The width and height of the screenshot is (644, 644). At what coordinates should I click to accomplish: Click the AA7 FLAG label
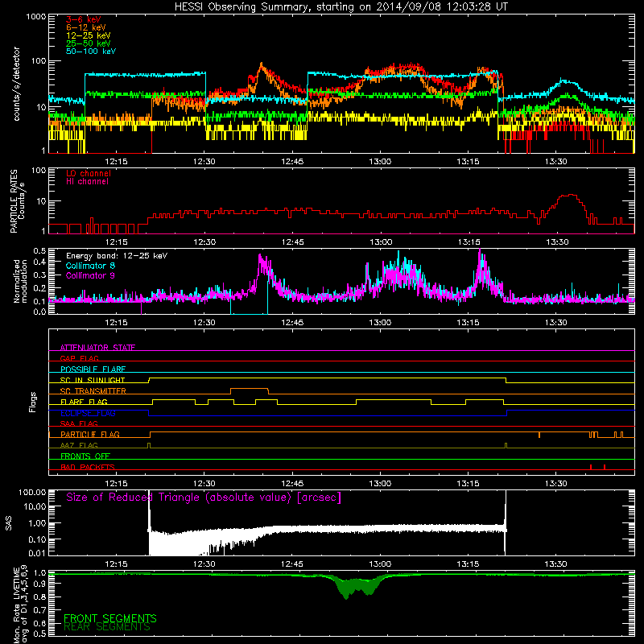(79, 445)
